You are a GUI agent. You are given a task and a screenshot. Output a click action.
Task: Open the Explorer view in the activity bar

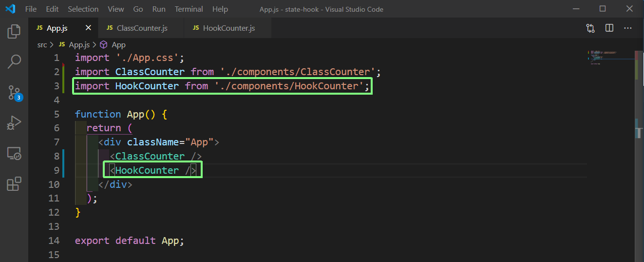click(x=14, y=32)
